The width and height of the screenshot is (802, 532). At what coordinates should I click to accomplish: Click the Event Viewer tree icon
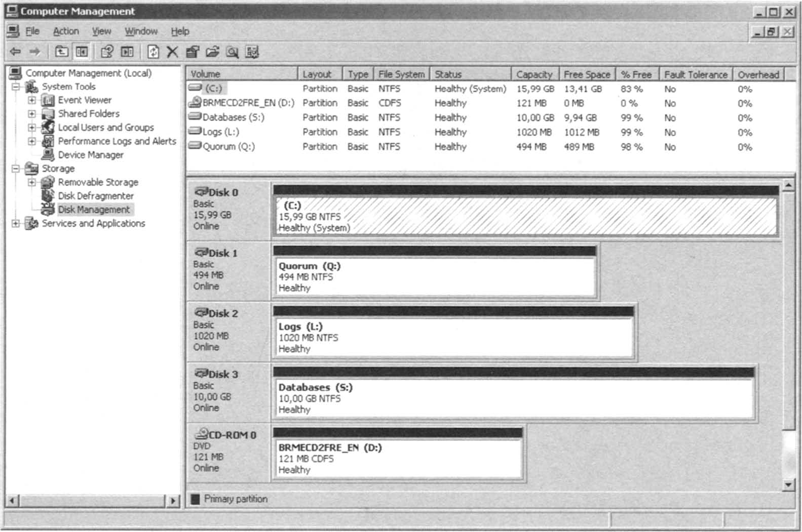[48, 100]
